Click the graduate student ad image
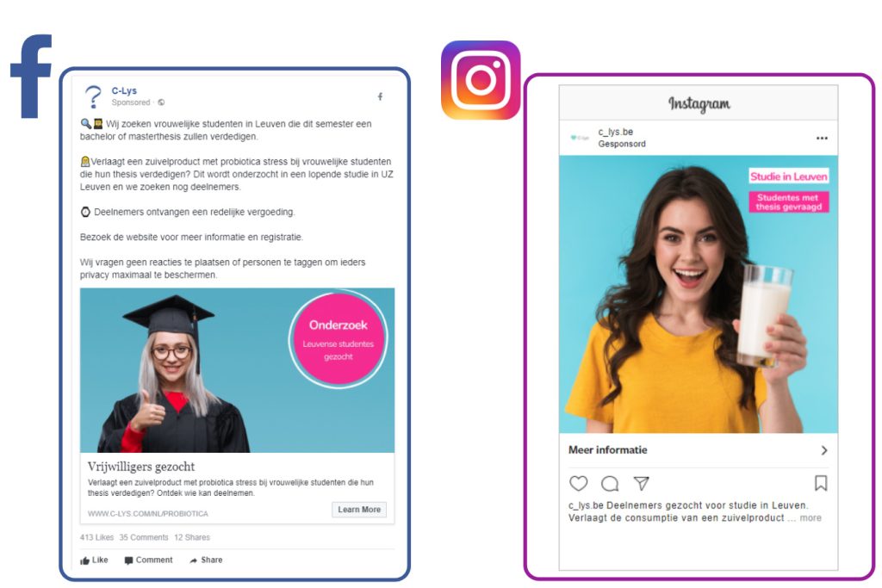This screenshot has width=882, height=588. [237, 370]
